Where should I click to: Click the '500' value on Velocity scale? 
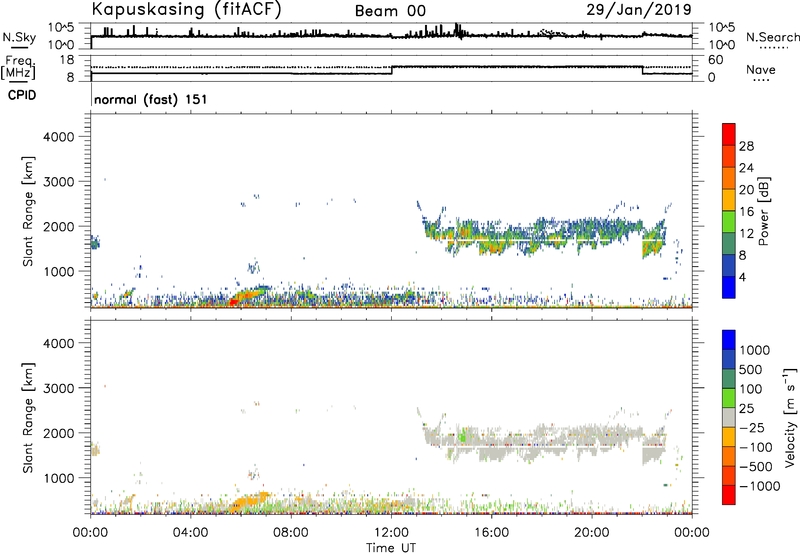tap(751, 370)
